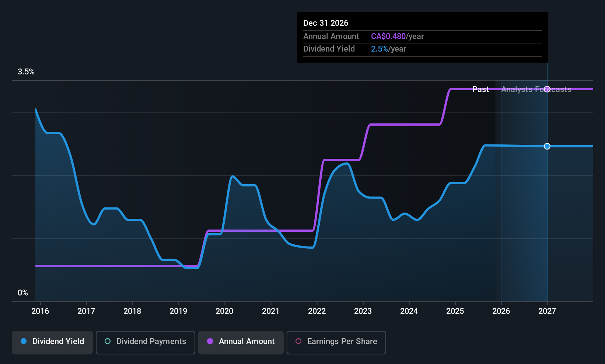The image size is (605, 364).
Task: Select the purple forecast marker on the chart
Action: tap(547, 89)
